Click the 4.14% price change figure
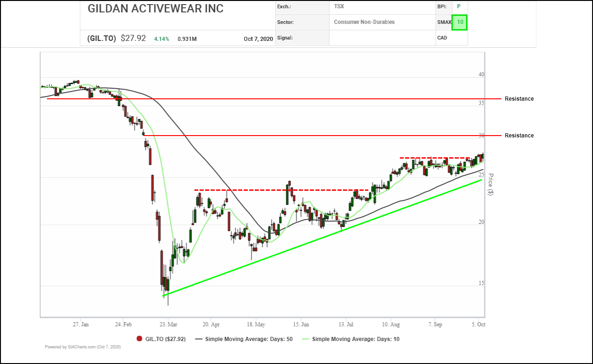 point(161,39)
